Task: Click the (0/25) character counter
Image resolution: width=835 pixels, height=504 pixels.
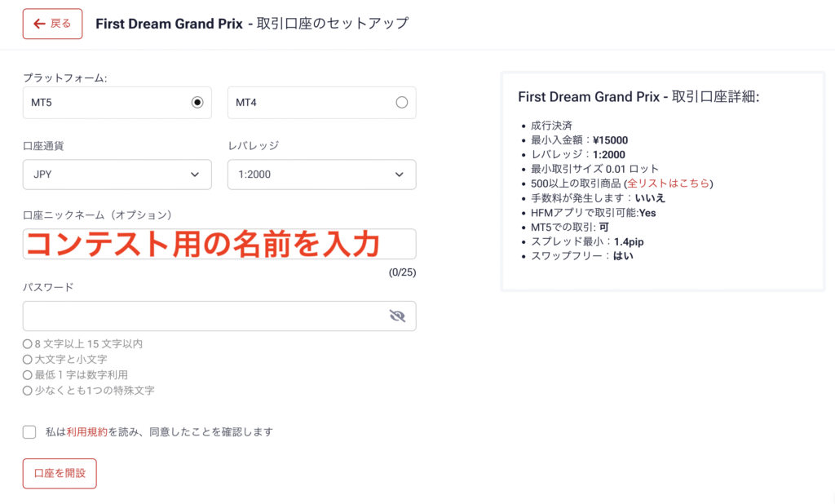Action: pyautogui.click(x=402, y=272)
